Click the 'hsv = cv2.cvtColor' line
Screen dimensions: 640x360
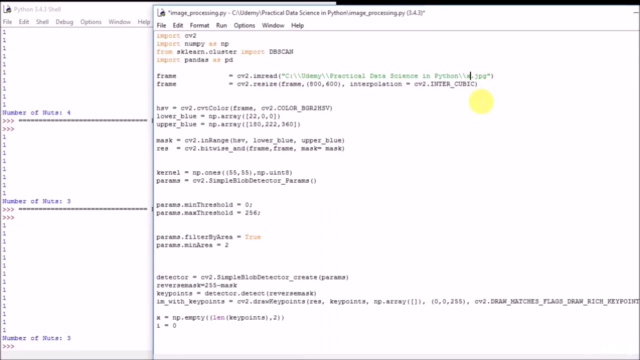click(x=244, y=108)
